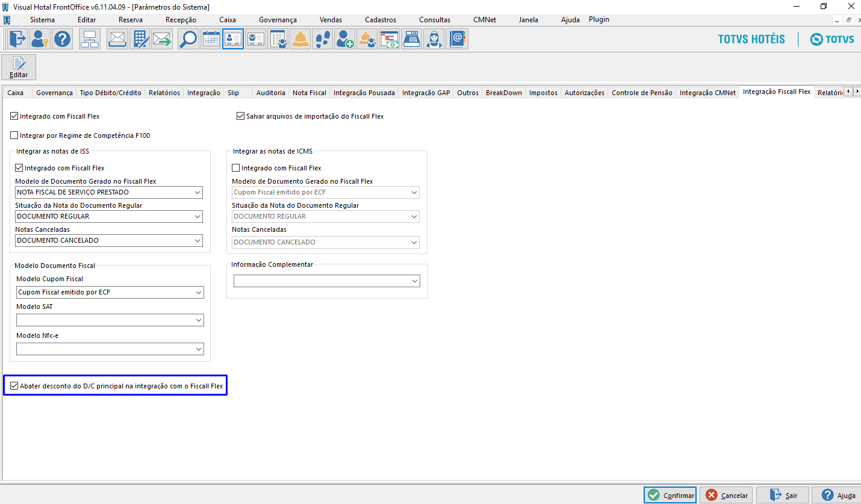
Task: Open the Consultas menu
Action: 435,20
